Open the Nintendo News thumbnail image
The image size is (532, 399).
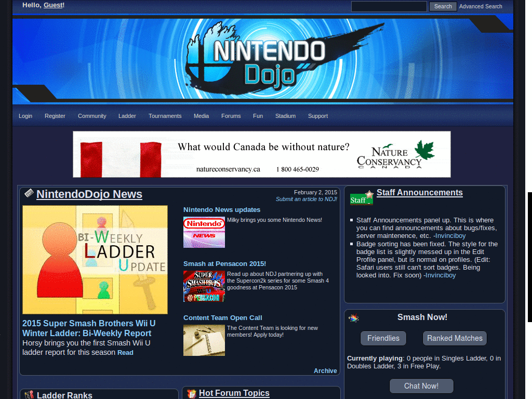[204, 232]
